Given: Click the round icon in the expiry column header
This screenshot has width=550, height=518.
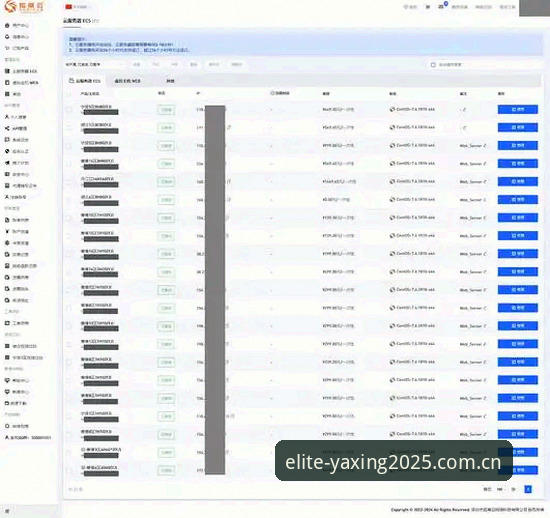Looking at the screenshot, I should pyautogui.click(x=272, y=93).
